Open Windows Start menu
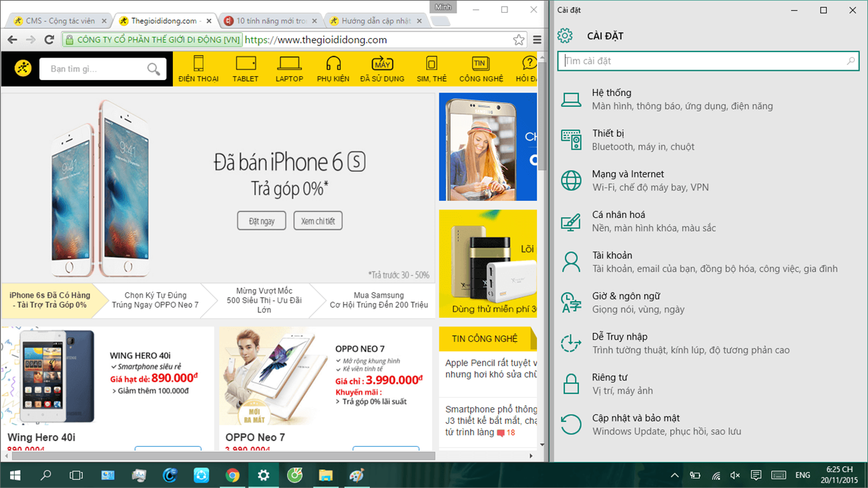The image size is (868, 488). coord(15,475)
